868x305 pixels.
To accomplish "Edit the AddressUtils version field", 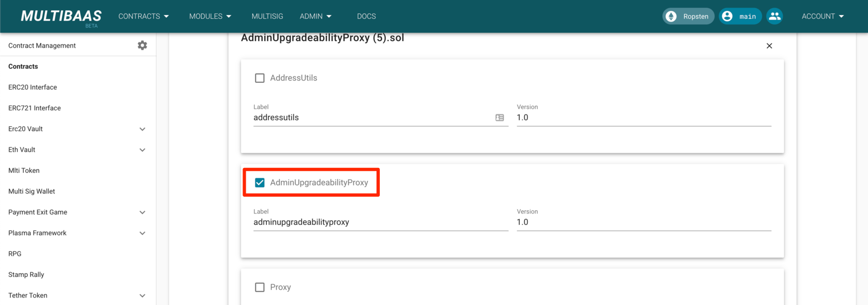I will pos(644,118).
